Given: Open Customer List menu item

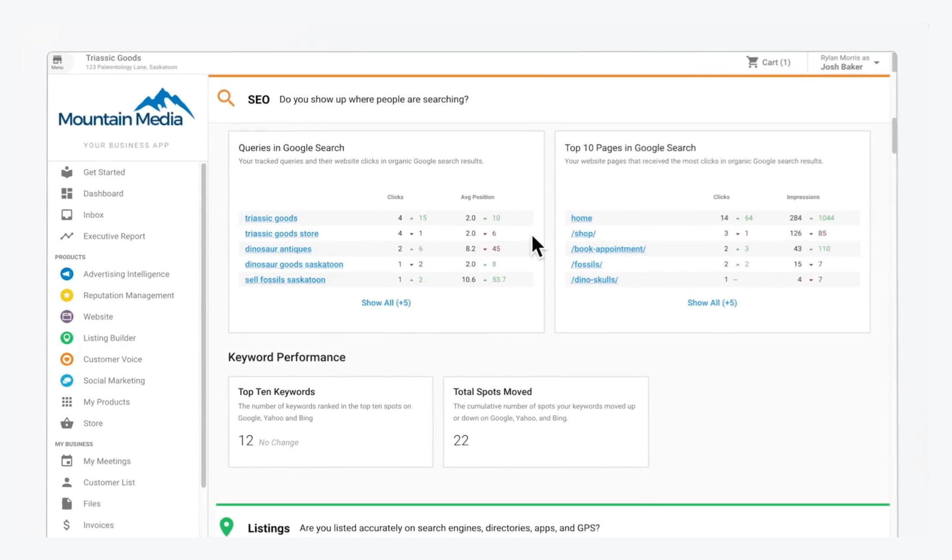Looking at the screenshot, I should [x=109, y=482].
